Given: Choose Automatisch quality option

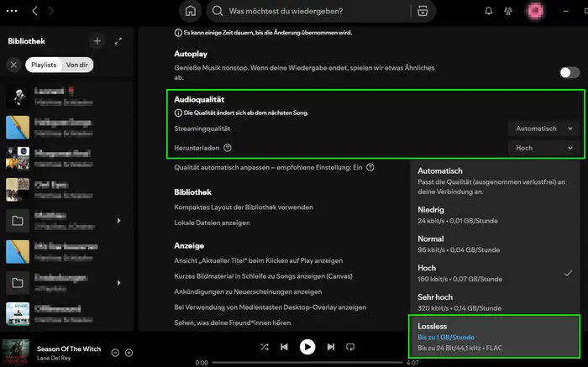Looking at the screenshot, I should tap(495, 181).
